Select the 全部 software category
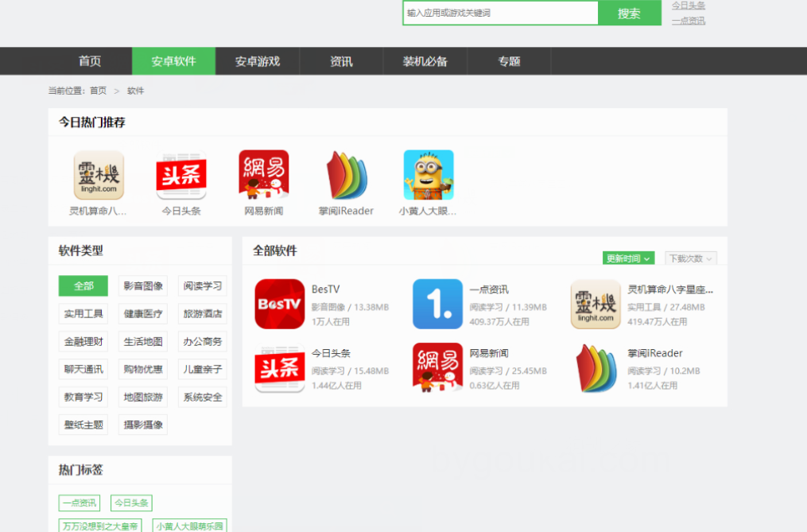Screen dimensions: 807x532 (83, 285)
